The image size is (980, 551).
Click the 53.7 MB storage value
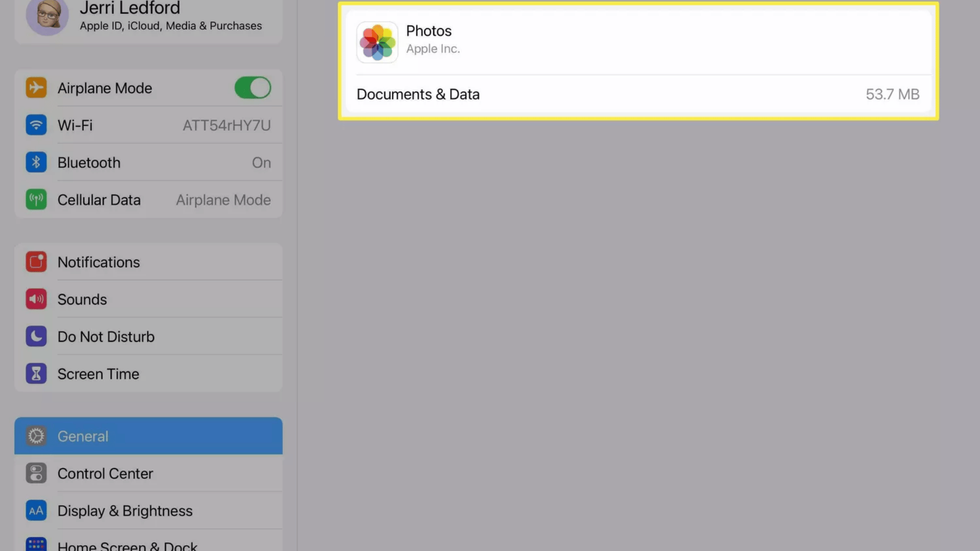(x=892, y=94)
